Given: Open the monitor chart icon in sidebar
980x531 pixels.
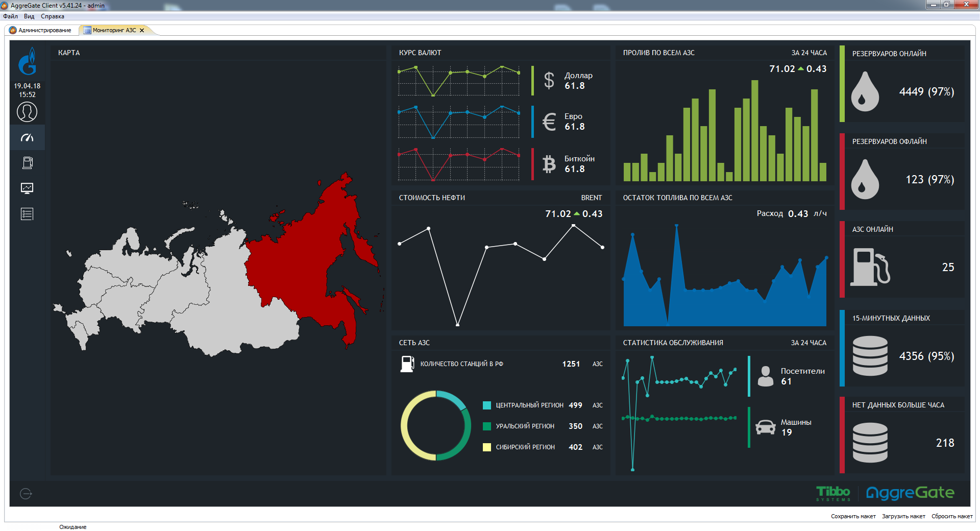Looking at the screenshot, I should pos(27,188).
